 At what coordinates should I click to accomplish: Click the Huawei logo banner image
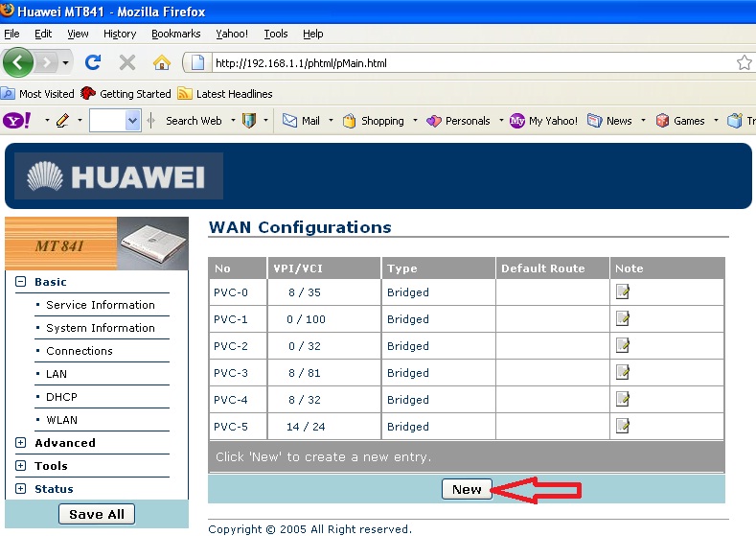pos(119,176)
